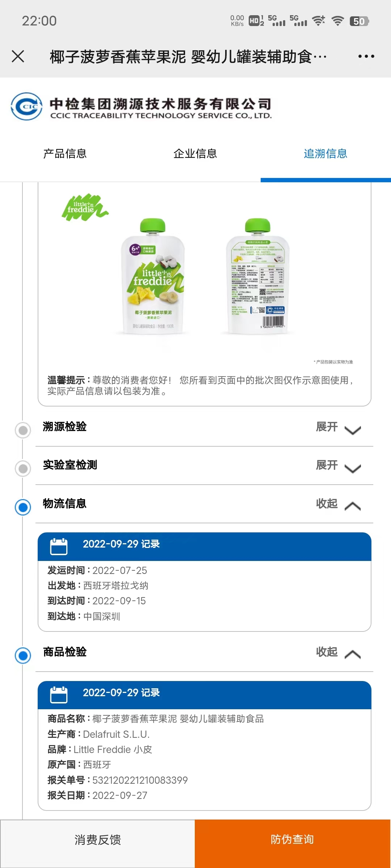Collapse the 物流信息 section

tap(339, 504)
